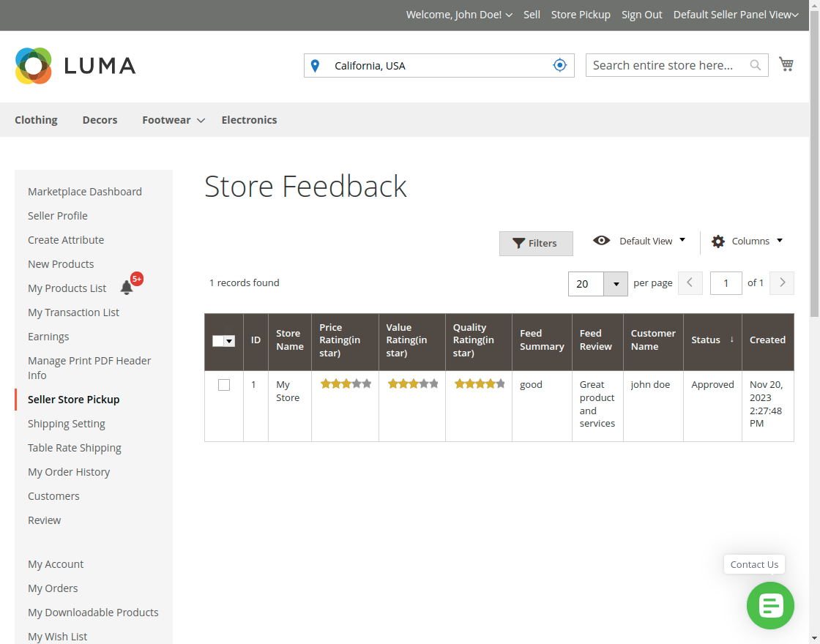Click the page number input field
Viewport: 820px width, 644px height.
coord(726,282)
